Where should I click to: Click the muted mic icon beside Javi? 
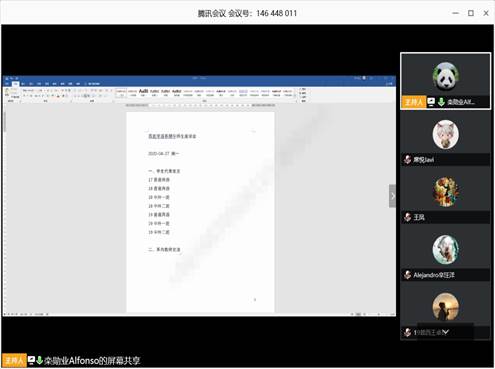(x=407, y=159)
